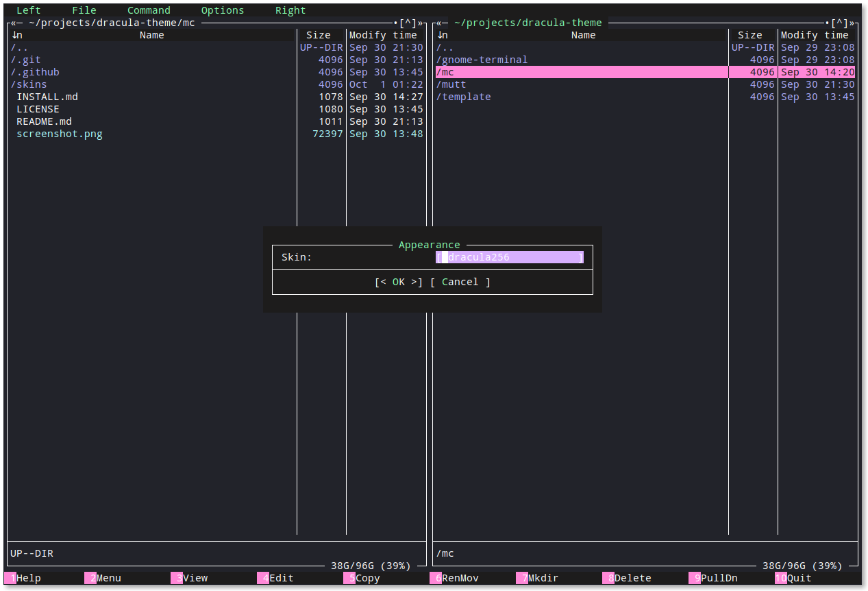
Task: Cancel the Appearance dialog
Action: pyautogui.click(x=460, y=282)
